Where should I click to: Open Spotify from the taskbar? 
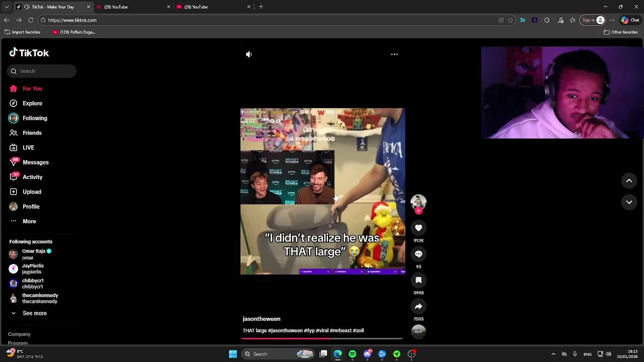[x=352, y=354]
